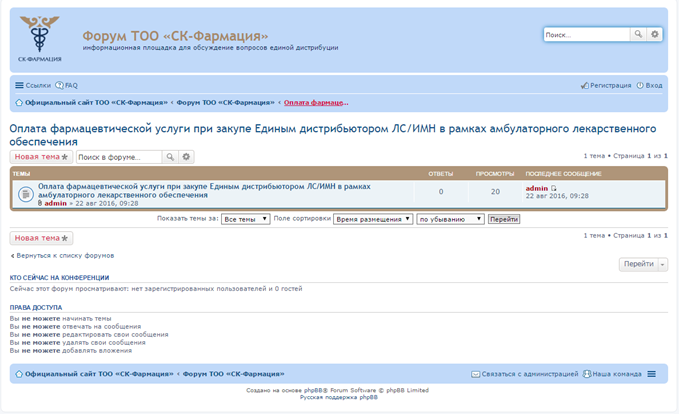Click Наша команда link
This screenshot has height=414, width=679.
pos(612,374)
